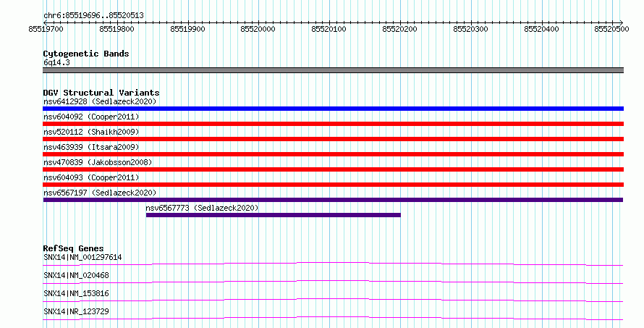Open the nsv463939 (Itsara2009) label

[91, 147]
